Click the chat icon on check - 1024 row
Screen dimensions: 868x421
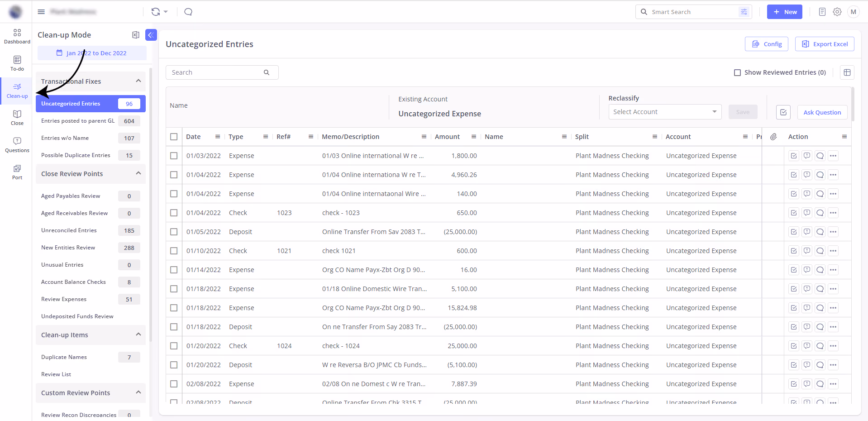pos(820,346)
